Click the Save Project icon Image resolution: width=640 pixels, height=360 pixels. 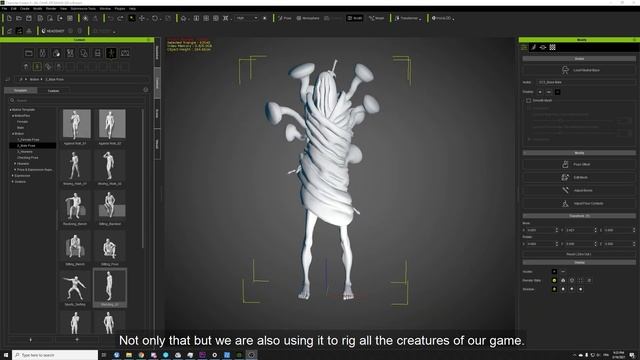(x=29, y=18)
